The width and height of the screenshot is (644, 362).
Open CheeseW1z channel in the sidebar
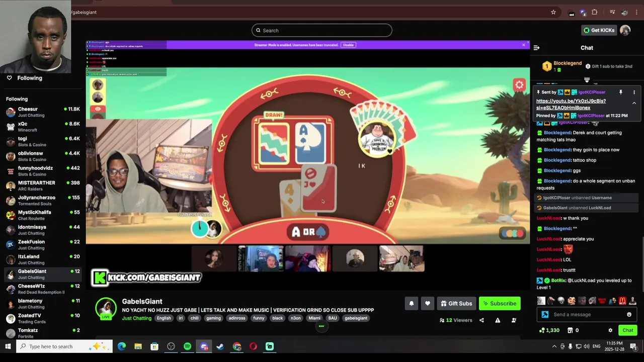(43, 289)
